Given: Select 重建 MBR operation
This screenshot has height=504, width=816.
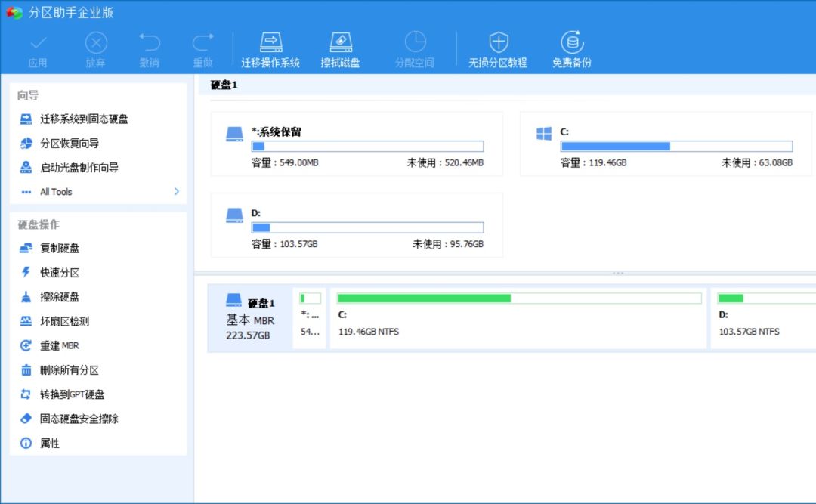Looking at the screenshot, I should (x=49, y=345).
